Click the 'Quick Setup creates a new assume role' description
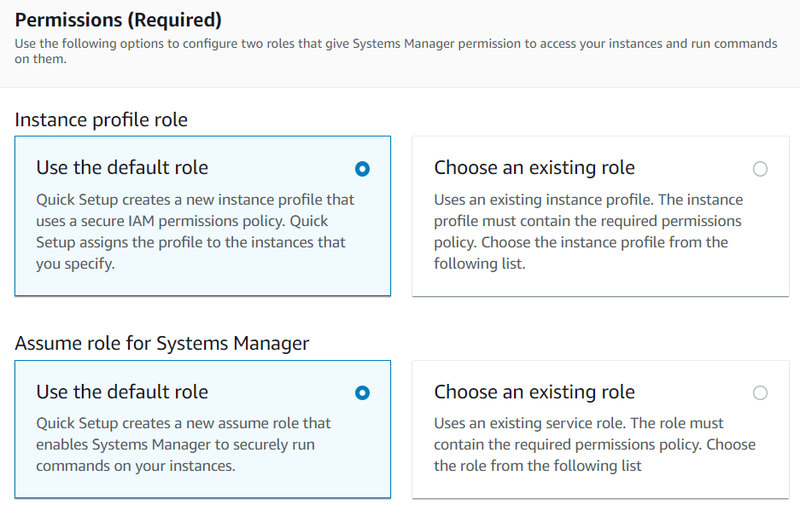800x511 pixels. [184, 444]
